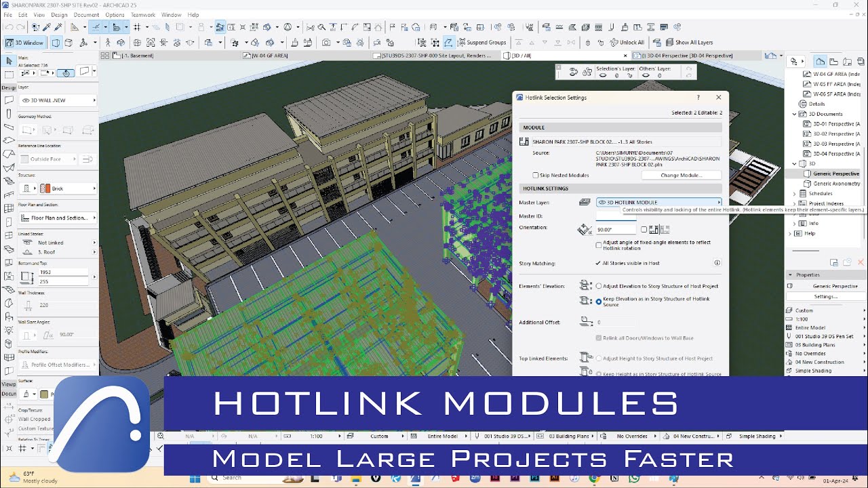Click the Redo icon in the toolbar

point(20,27)
